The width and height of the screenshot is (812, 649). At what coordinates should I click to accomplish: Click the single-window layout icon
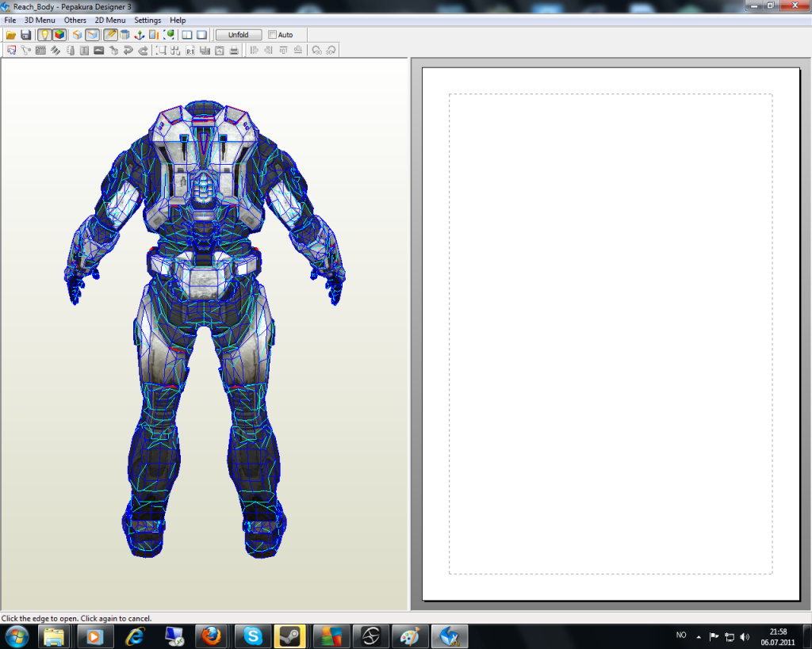pos(202,35)
